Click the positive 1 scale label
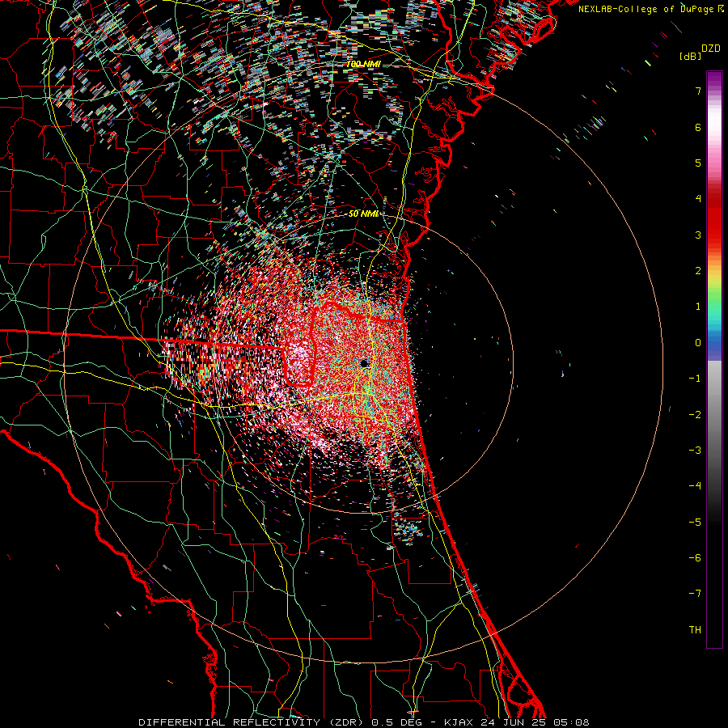Image resolution: width=728 pixels, height=728 pixels. click(x=698, y=307)
